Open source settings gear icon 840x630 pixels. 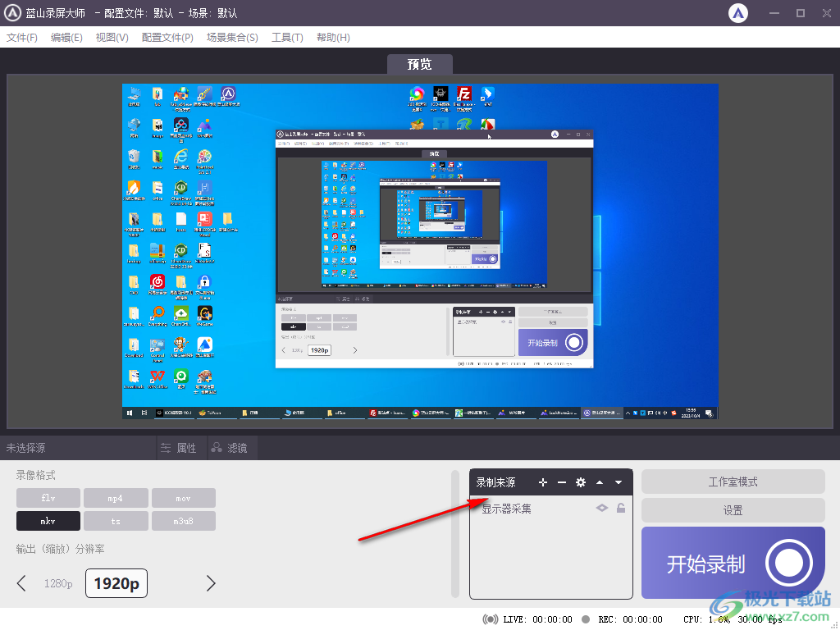pyautogui.click(x=581, y=482)
